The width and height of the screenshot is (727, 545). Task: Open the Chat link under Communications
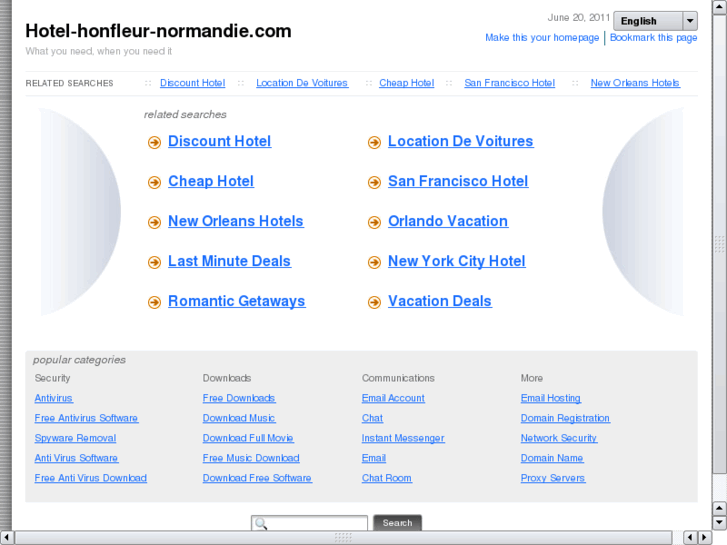pos(372,418)
